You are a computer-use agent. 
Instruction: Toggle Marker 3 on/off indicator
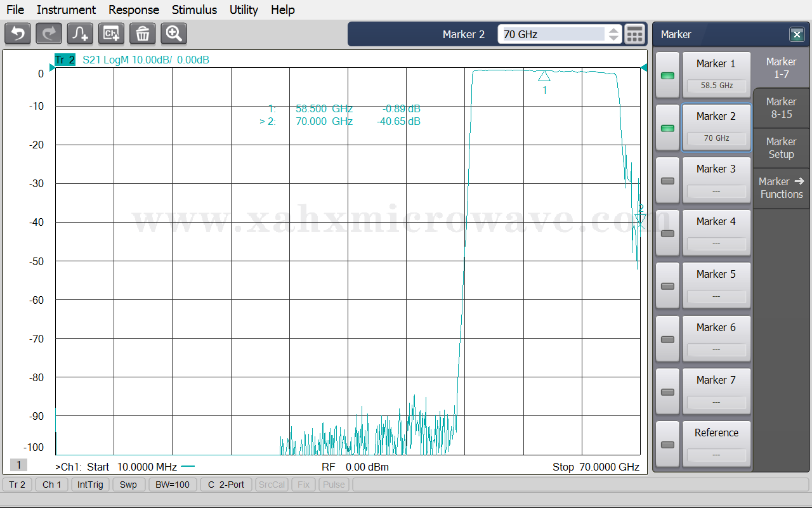click(x=667, y=181)
